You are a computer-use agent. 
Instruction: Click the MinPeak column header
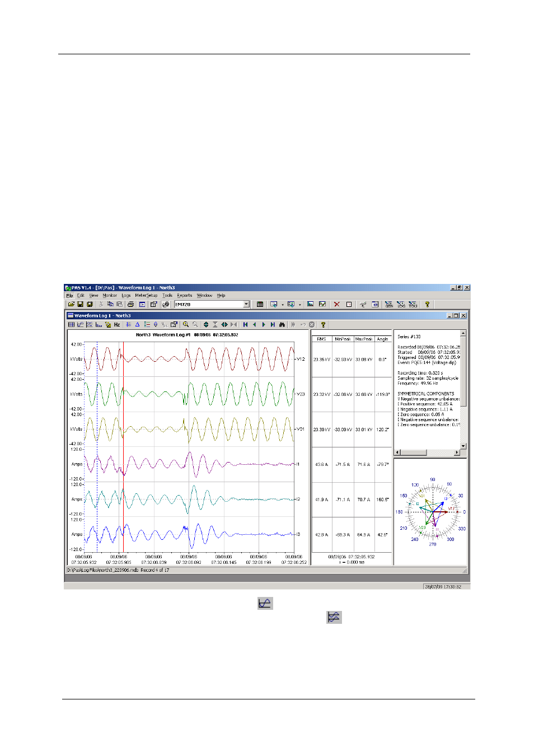click(x=343, y=339)
